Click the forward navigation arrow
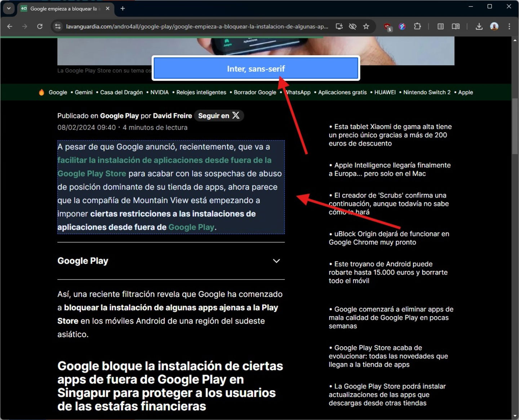The image size is (519, 420). click(25, 26)
